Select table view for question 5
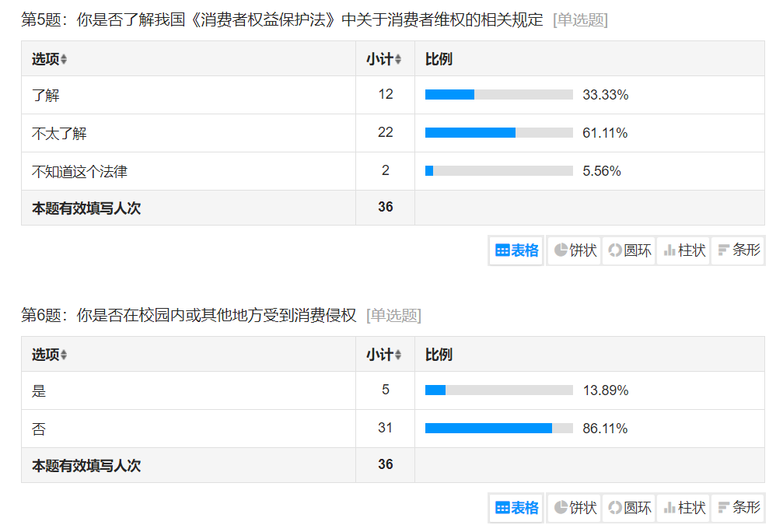The height and width of the screenshot is (532, 776). [517, 250]
